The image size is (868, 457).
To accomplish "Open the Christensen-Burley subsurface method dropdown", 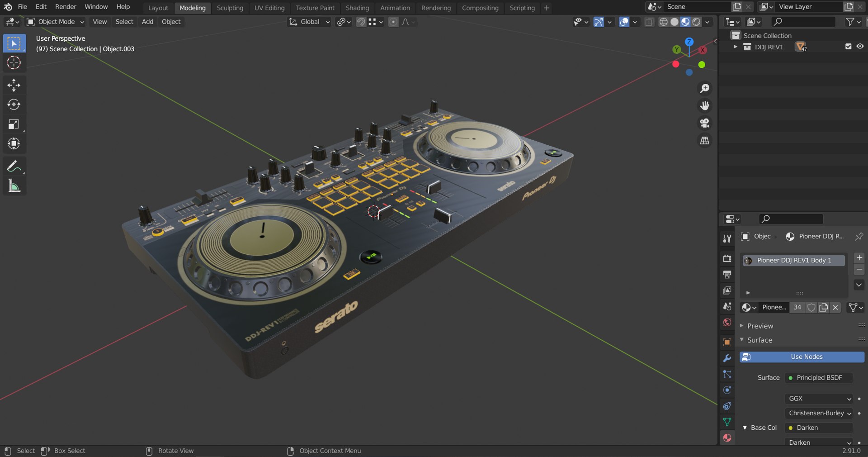I will pos(819,413).
